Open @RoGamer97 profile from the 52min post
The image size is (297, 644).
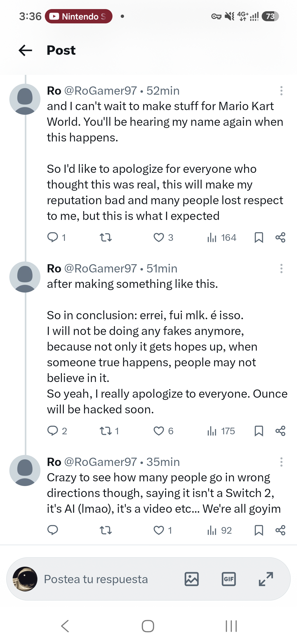coord(100,91)
